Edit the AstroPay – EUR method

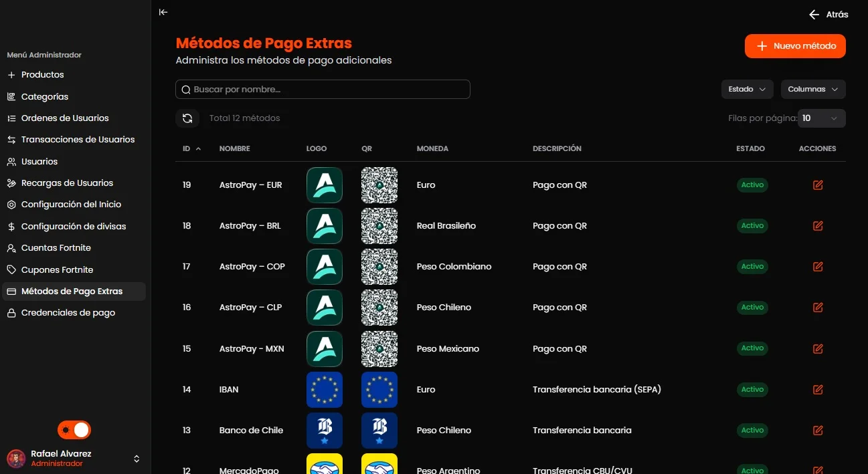point(817,185)
